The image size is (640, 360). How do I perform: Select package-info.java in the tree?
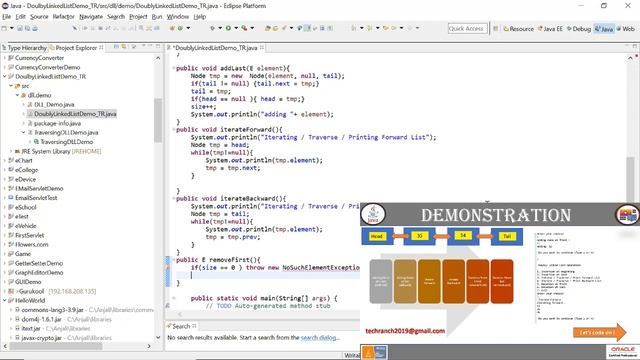(x=57, y=123)
